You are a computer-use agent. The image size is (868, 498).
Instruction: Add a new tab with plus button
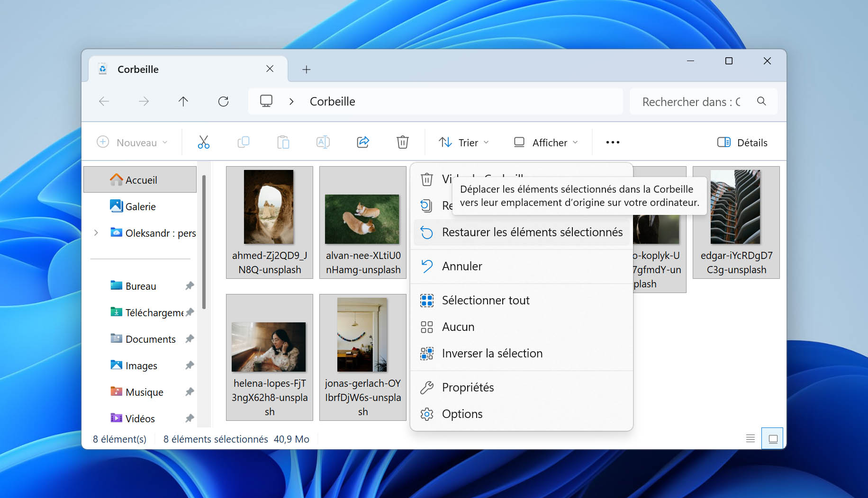307,70
